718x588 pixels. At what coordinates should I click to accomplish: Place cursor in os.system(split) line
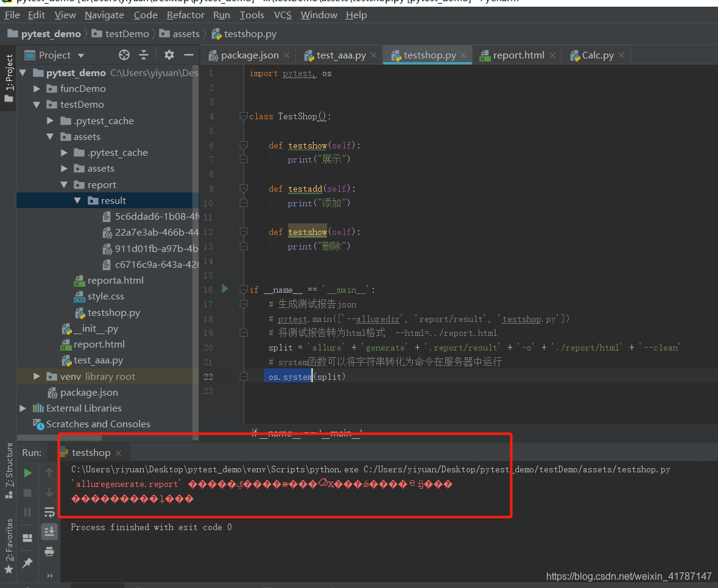[307, 377]
